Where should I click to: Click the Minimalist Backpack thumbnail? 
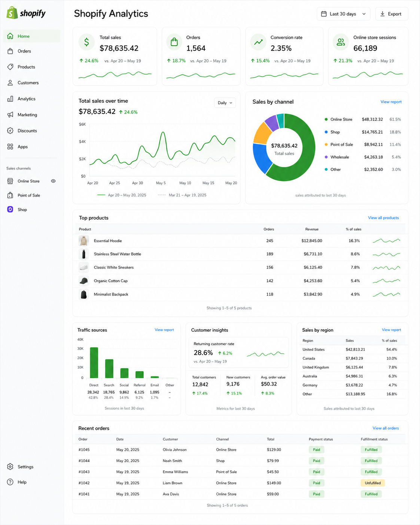83,294
